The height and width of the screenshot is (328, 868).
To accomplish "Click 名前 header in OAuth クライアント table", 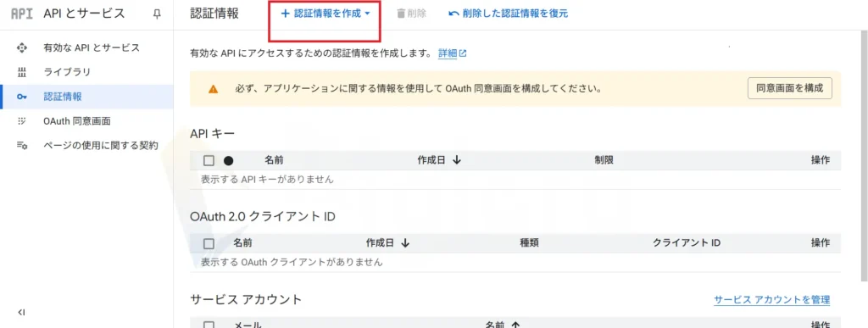I will [x=243, y=242].
